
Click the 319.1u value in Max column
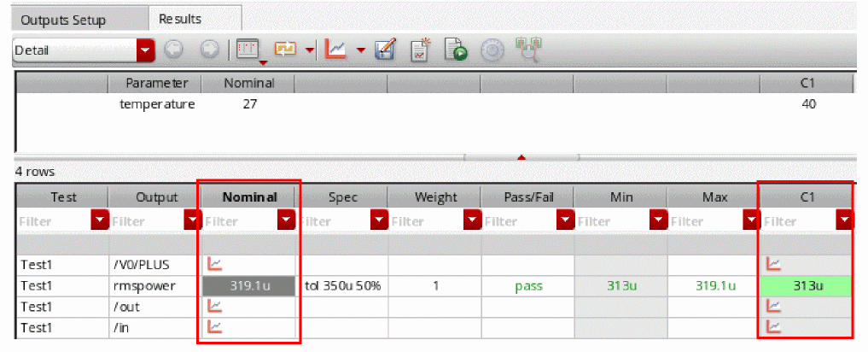(x=714, y=286)
